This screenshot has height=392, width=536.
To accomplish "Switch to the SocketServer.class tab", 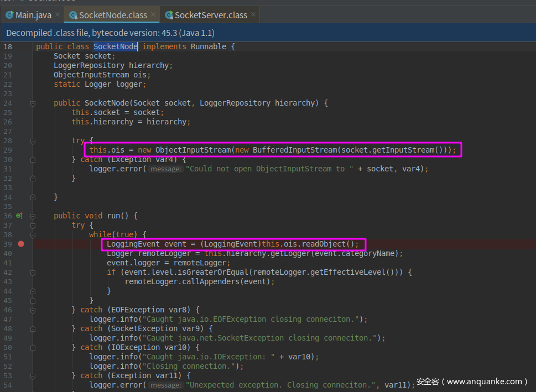I will click(x=211, y=15).
